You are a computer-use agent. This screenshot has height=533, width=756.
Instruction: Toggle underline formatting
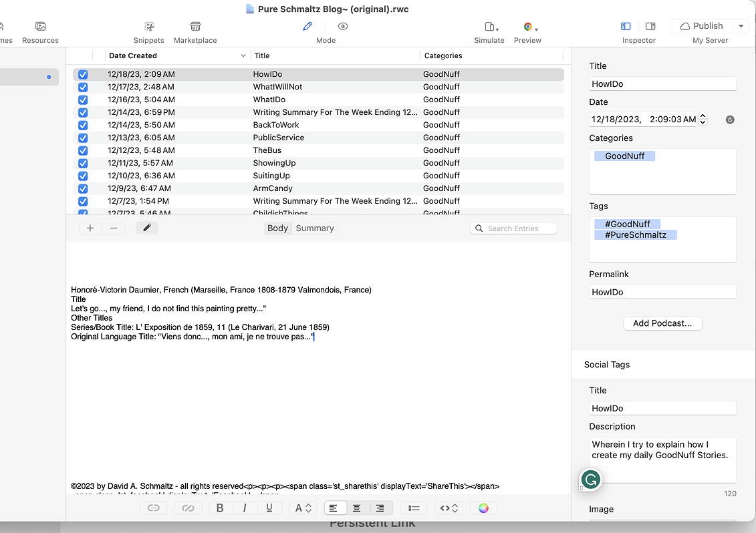269,508
